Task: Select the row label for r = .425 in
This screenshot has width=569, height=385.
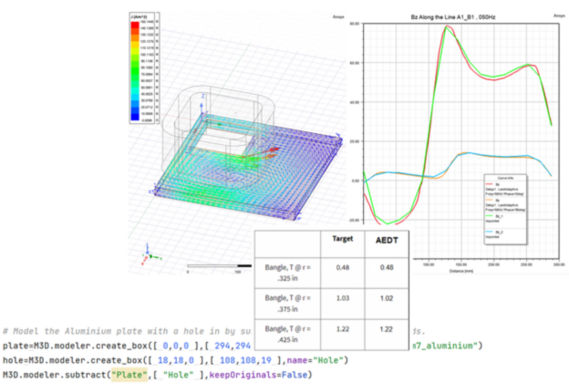Action: [x=287, y=334]
